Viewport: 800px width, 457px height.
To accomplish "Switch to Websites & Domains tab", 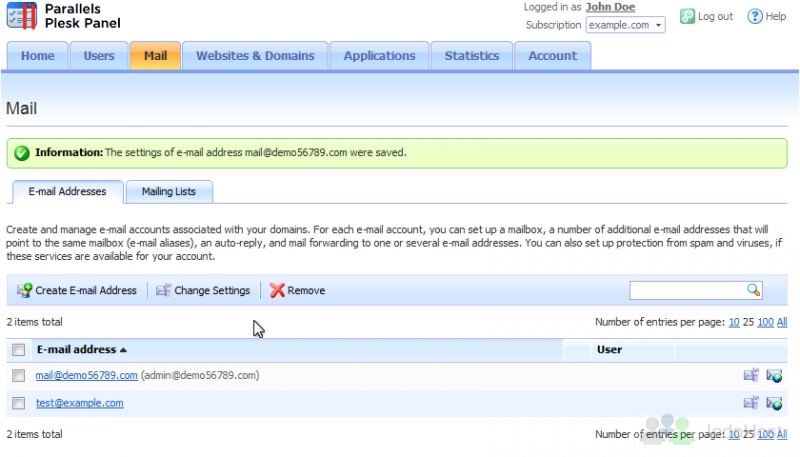I will [x=255, y=56].
